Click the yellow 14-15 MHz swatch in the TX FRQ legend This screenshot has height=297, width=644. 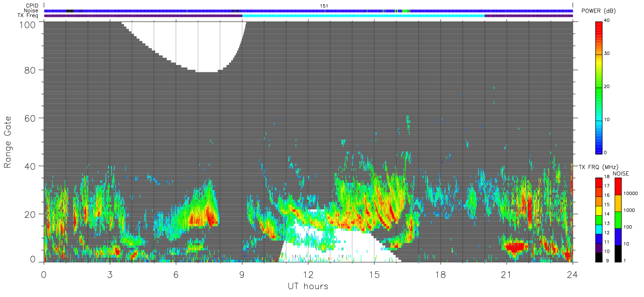(x=599, y=210)
